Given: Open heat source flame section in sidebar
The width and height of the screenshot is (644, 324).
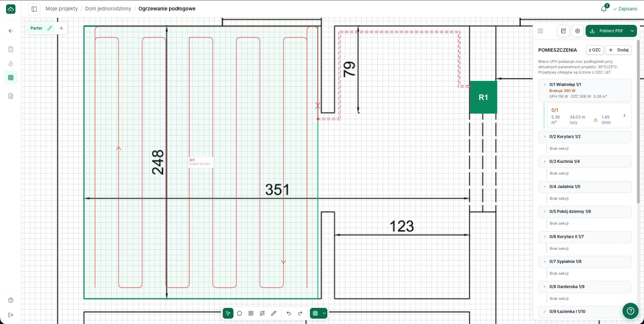Looking at the screenshot, I should 11,63.
